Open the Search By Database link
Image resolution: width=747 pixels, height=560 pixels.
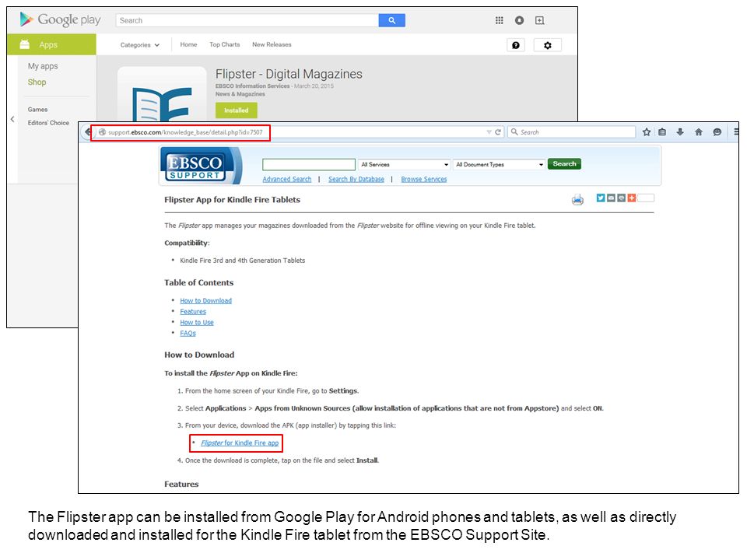click(356, 179)
